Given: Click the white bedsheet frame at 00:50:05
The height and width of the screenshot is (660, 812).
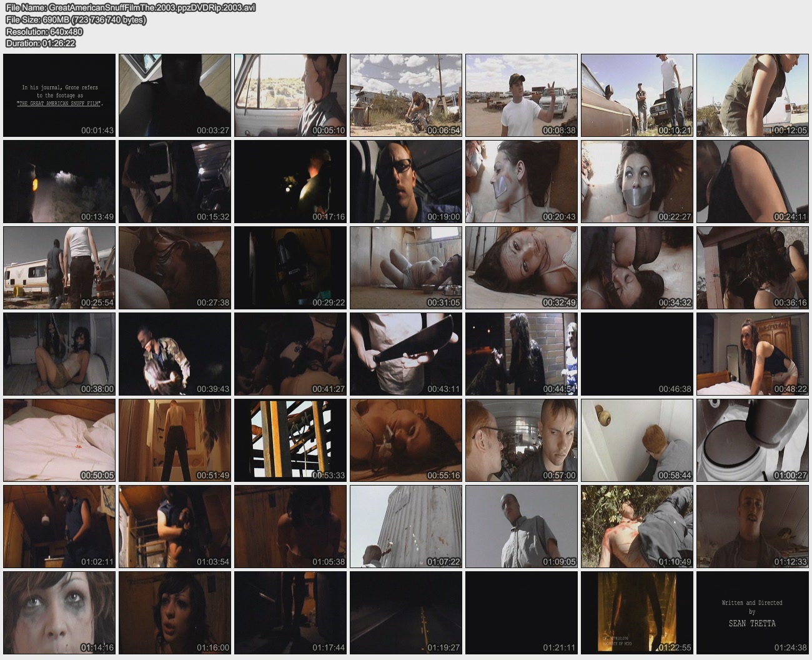Looking at the screenshot, I should pos(59,441).
